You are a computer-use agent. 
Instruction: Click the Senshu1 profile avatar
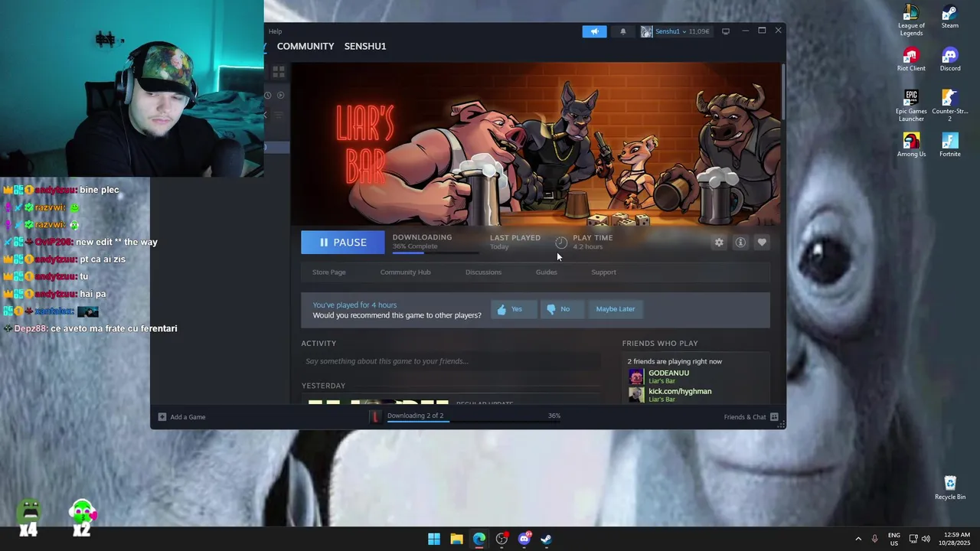(647, 31)
